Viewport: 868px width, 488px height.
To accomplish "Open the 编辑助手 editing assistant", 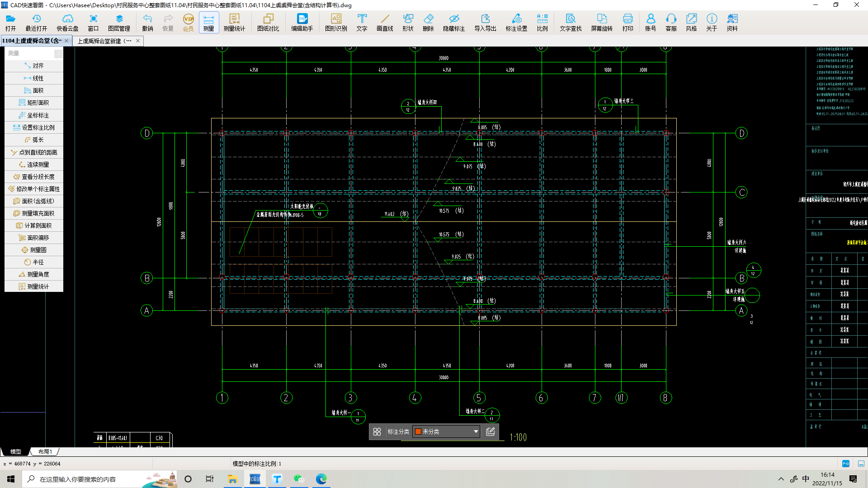I will (x=302, y=22).
